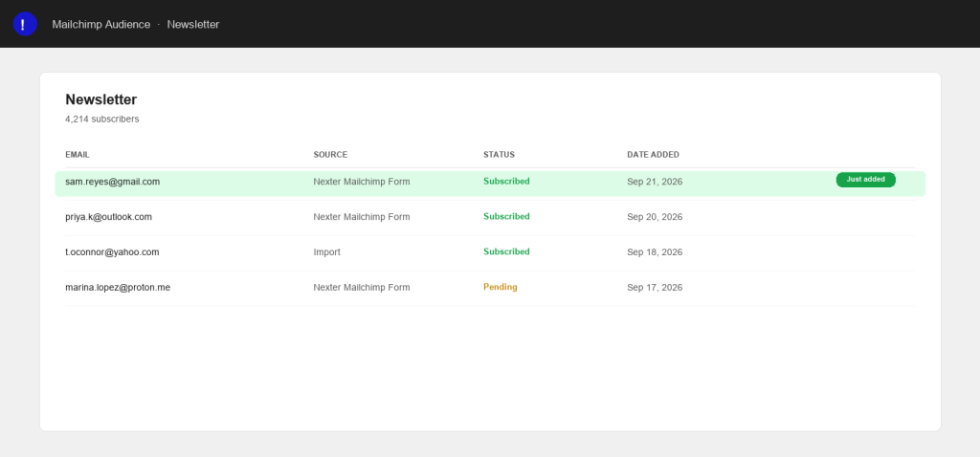Click the Newsletter breadcrumb in header
This screenshot has height=457, width=980.
pyautogui.click(x=193, y=24)
